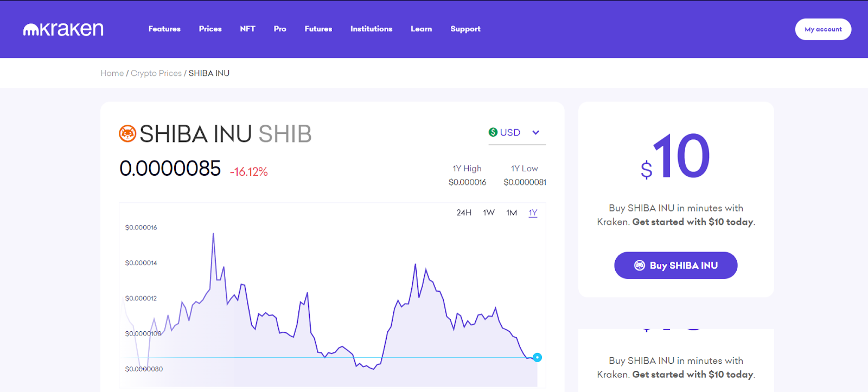Follow the Crypto Prices breadcrumb link
Screen dimensions: 868x392
tap(156, 73)
